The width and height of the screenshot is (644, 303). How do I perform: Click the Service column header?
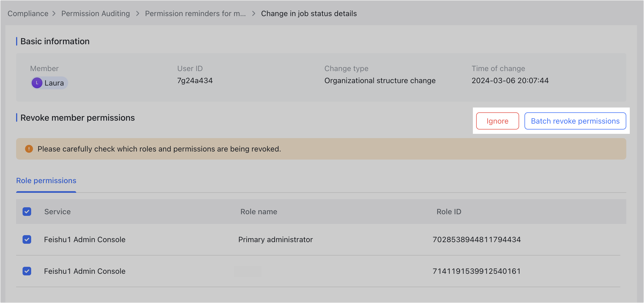[x=57, y=212]
